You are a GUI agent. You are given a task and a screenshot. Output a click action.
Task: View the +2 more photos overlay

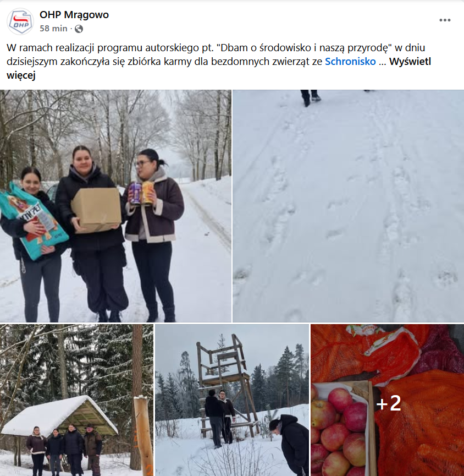(389, 403)
